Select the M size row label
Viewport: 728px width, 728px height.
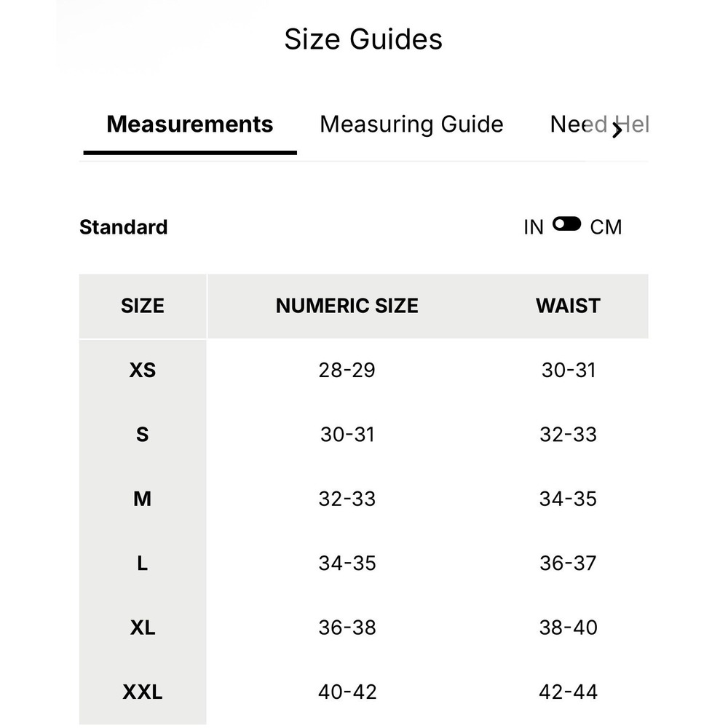pos(143,499)
